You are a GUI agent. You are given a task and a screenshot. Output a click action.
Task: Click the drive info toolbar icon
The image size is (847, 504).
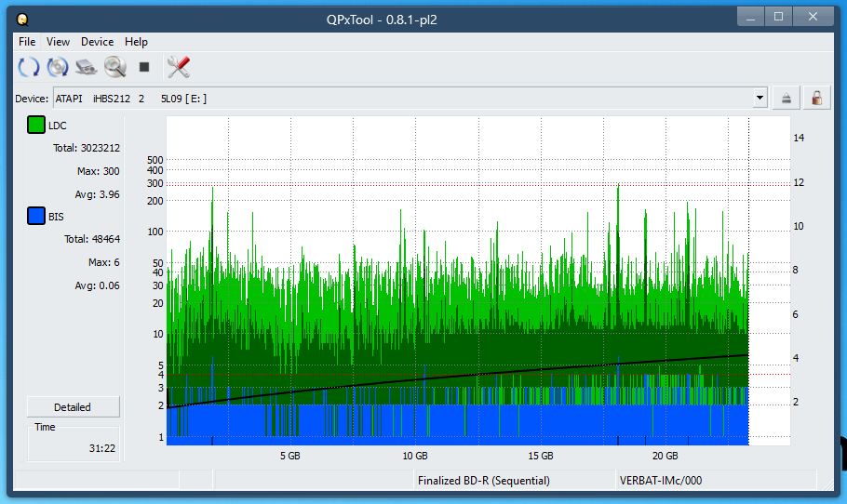(x=87, y=67)
